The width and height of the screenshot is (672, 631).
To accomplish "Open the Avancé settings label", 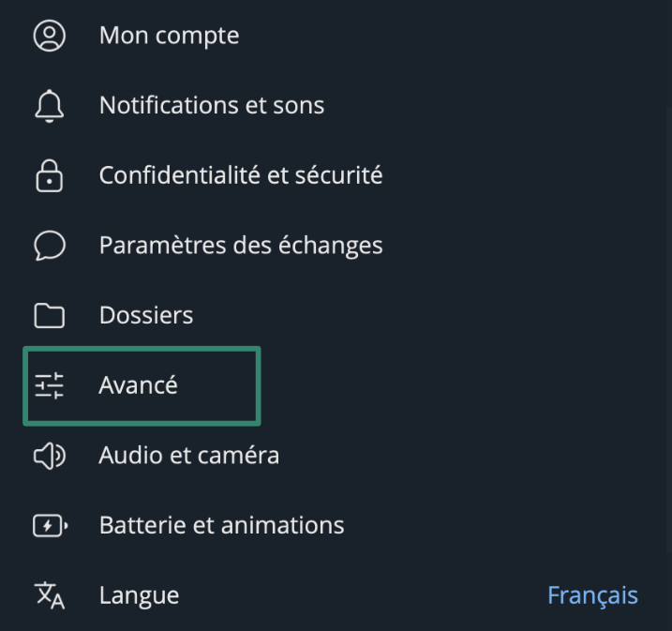I will (x=138, y=385).
